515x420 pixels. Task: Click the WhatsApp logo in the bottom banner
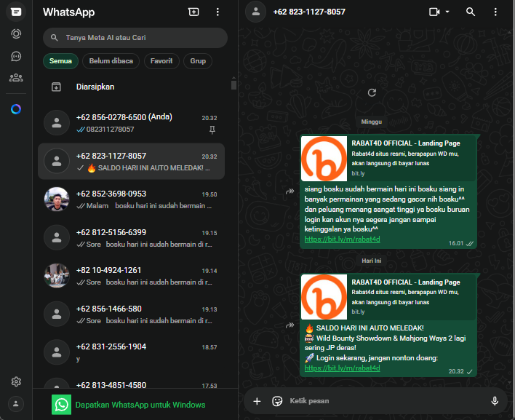tap(61, 405)
